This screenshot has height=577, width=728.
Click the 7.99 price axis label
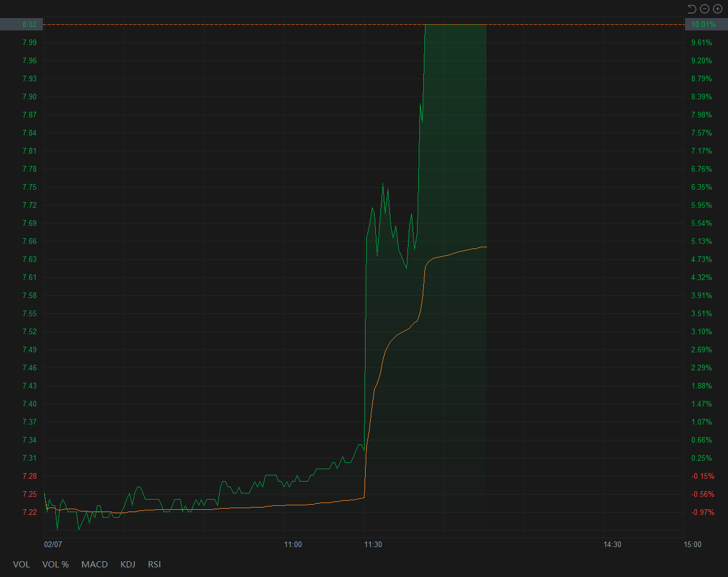pos(29,42)
